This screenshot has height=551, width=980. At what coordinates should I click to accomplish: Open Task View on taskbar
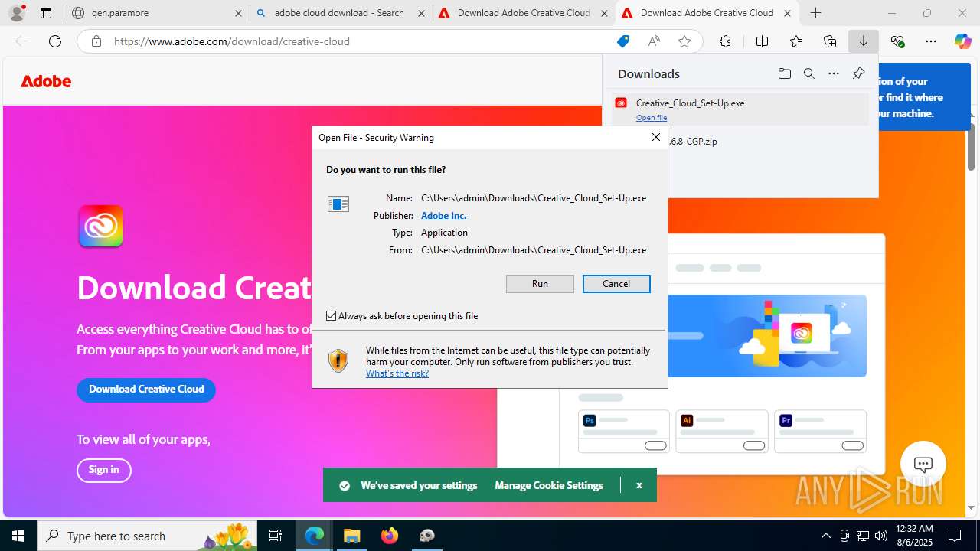click(x=276, y=536)
